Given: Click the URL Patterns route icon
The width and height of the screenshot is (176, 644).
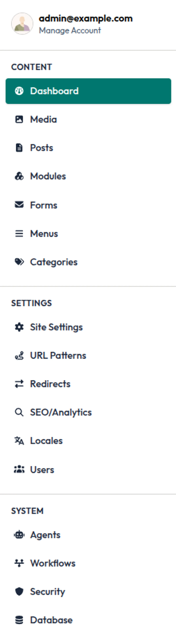Looking at the screenshot, I should pos(19,356).
